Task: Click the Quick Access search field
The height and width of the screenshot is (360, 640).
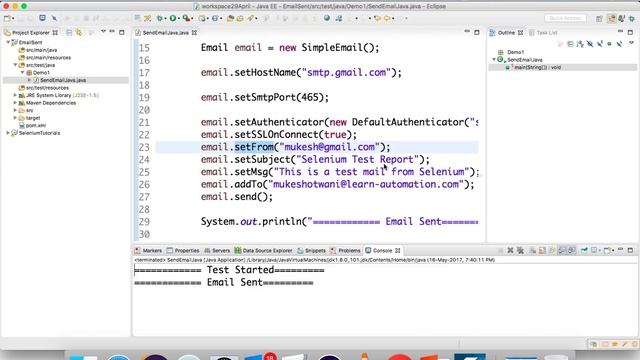Action: pyautogui.click(x=565, y=18)
